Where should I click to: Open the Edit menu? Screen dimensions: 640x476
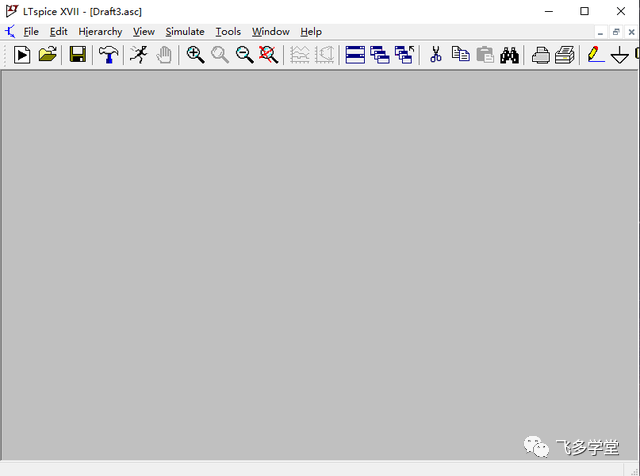point(58,31)
